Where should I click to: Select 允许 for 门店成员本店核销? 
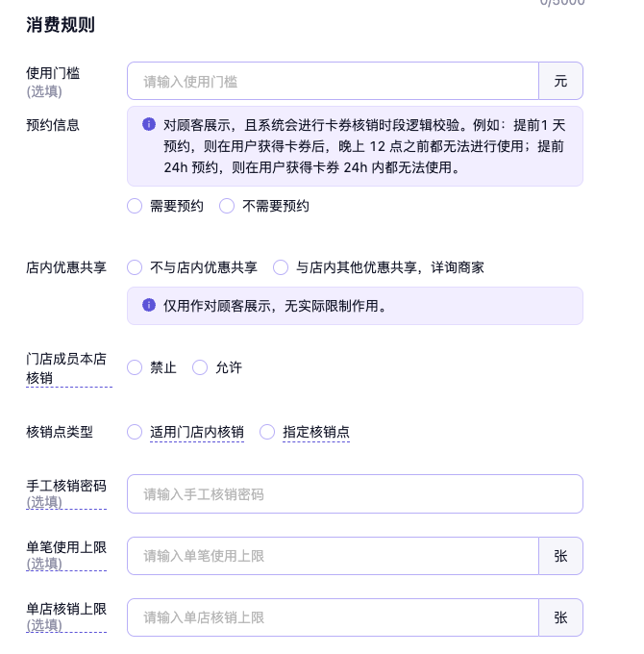200,367
